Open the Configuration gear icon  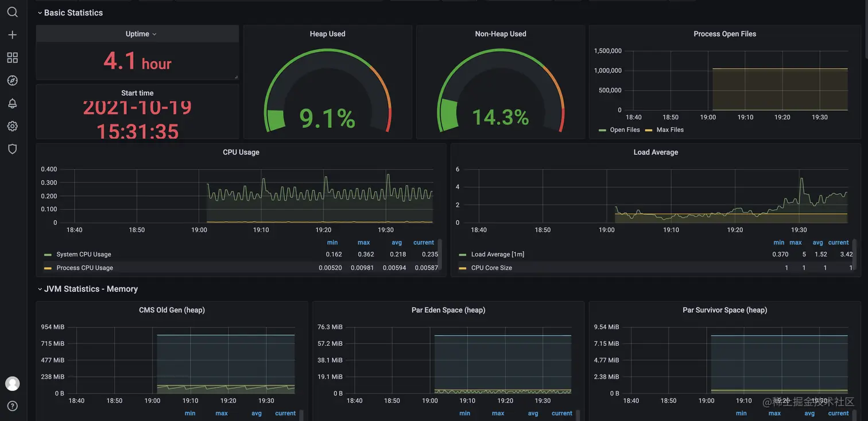pos(12,126)
